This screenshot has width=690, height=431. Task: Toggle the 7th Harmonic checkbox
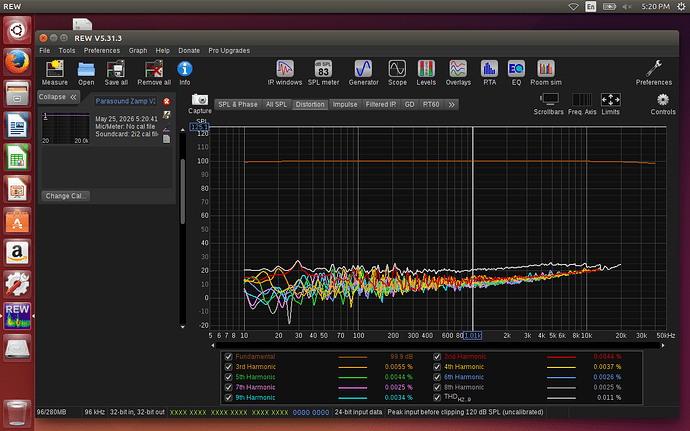tap(228, 387)
